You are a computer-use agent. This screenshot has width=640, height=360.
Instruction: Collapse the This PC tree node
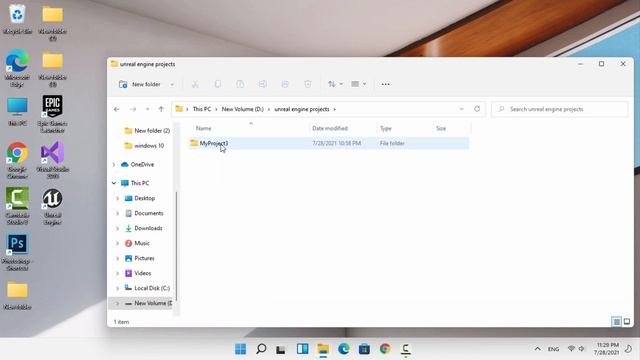114,183
